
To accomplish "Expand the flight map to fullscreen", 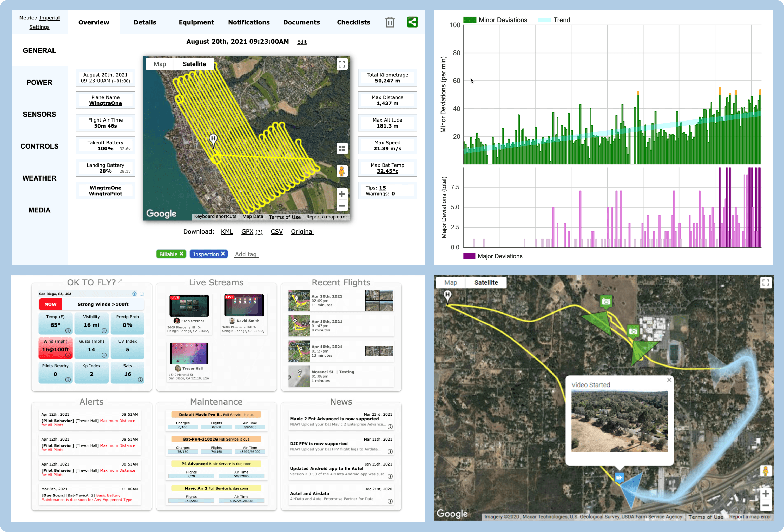I will [341, 64].
